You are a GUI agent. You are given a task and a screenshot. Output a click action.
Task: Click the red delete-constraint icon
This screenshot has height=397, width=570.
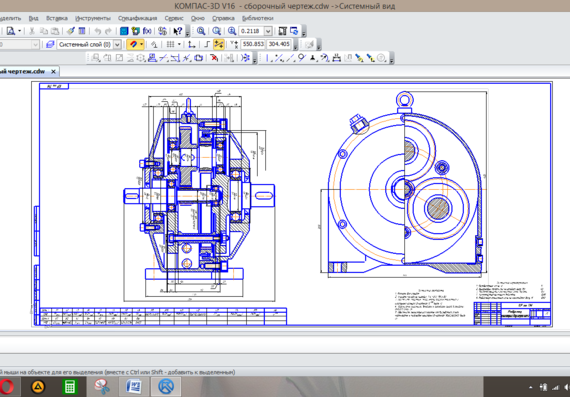pos(214,58)
